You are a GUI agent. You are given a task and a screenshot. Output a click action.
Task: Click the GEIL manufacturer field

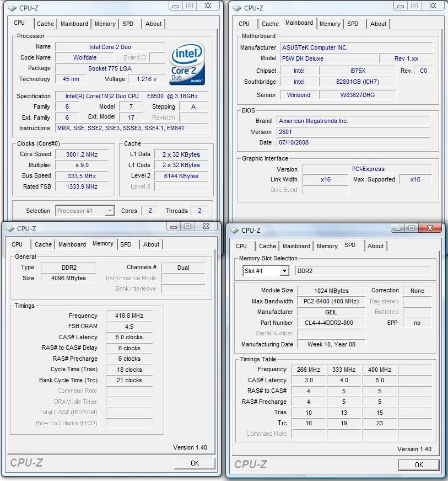coord(331,312)
